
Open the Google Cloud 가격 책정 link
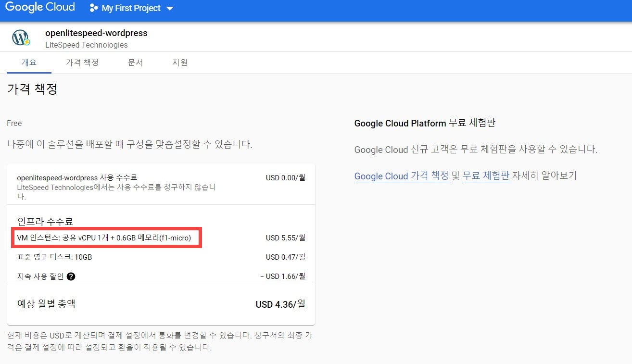click(x=402, y=176)
